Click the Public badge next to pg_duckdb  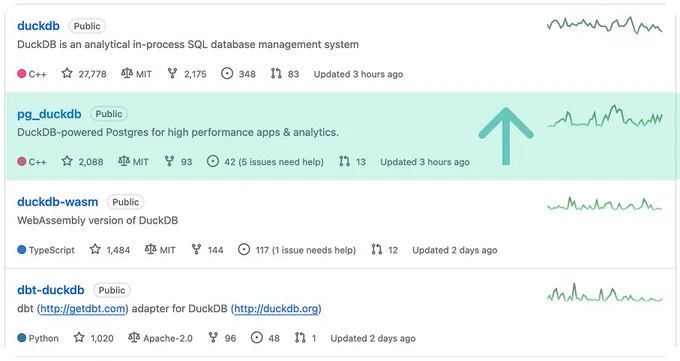[x=109, y=114]
